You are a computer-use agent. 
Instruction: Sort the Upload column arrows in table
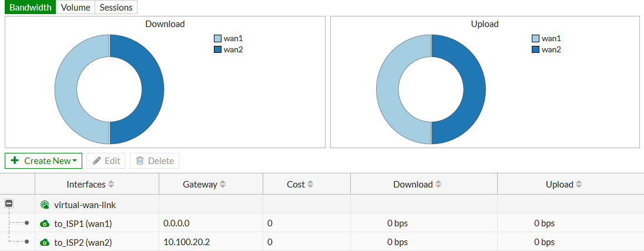(579, 185)
